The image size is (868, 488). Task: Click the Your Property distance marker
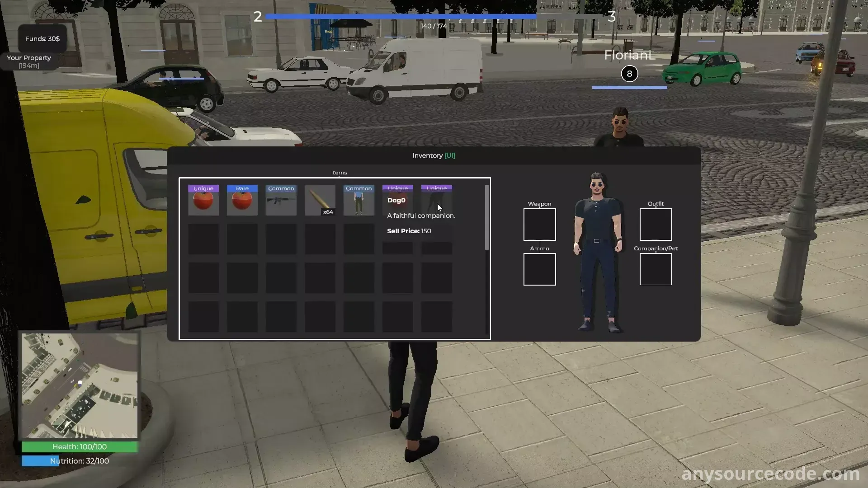tap(29, 61)
